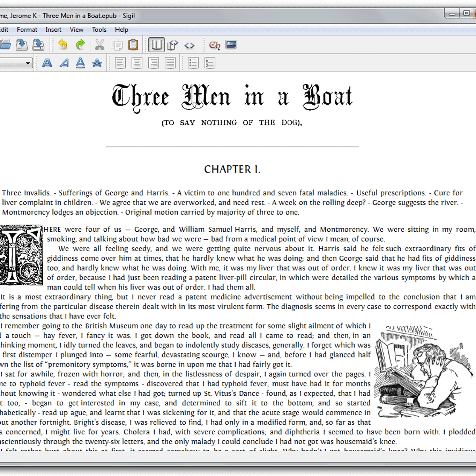Click the Copy icon
476x476 pixels.
[x=117, y=45]
